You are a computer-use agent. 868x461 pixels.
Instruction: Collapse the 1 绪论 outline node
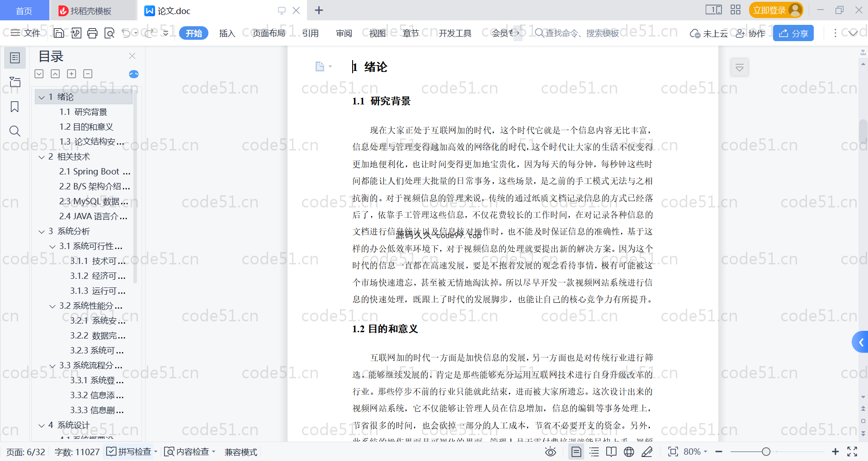[x=42, y=97]
